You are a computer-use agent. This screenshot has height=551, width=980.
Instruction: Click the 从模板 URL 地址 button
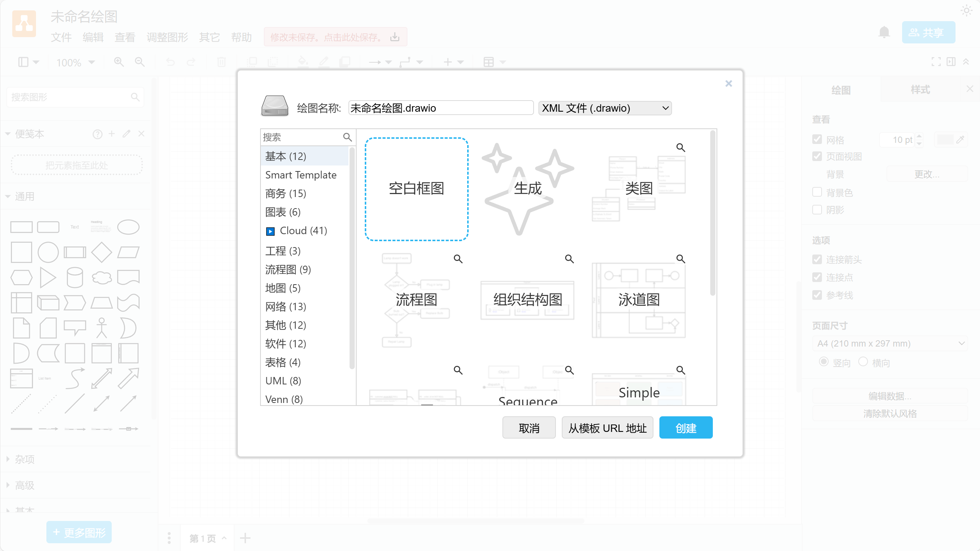[x=607, y=428]
